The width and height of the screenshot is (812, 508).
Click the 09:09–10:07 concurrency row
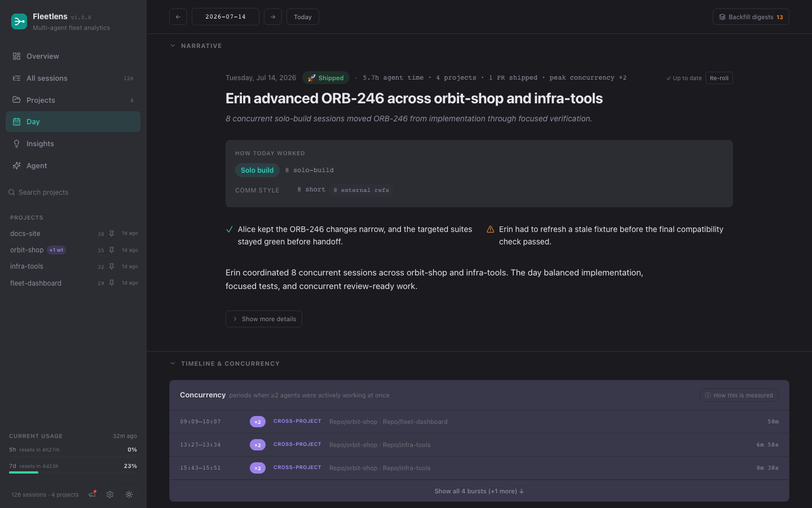tap(479, 422)
